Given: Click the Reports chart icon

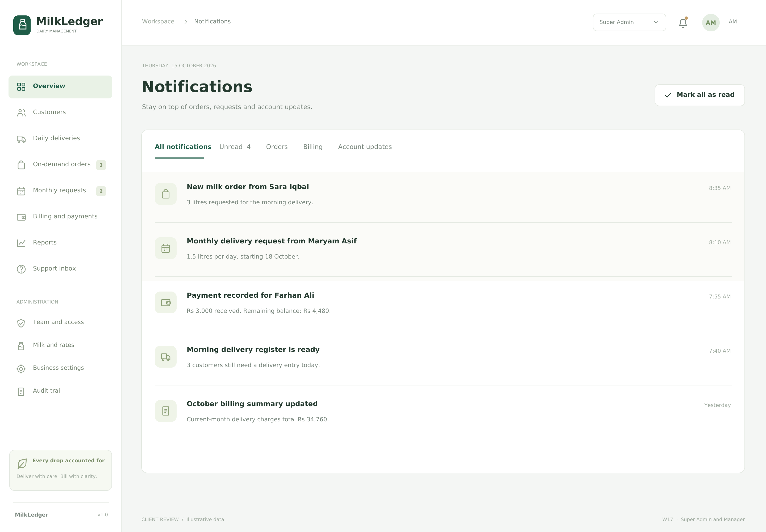Looking at the screenshot, I should (21, 243).
